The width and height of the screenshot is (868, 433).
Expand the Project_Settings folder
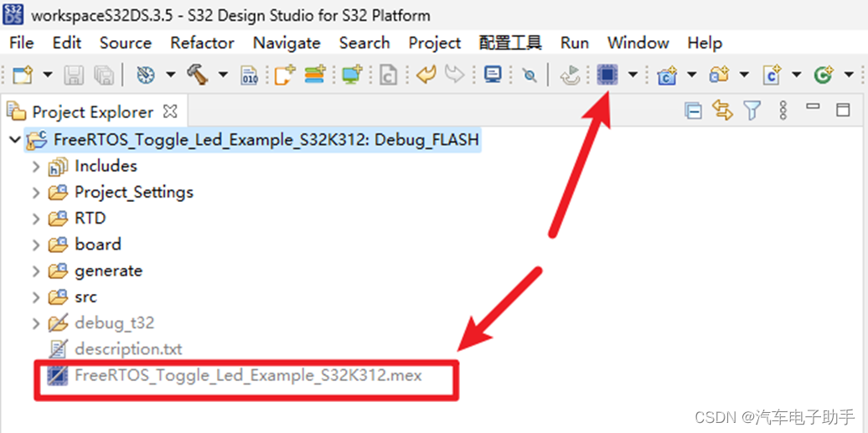36,193
